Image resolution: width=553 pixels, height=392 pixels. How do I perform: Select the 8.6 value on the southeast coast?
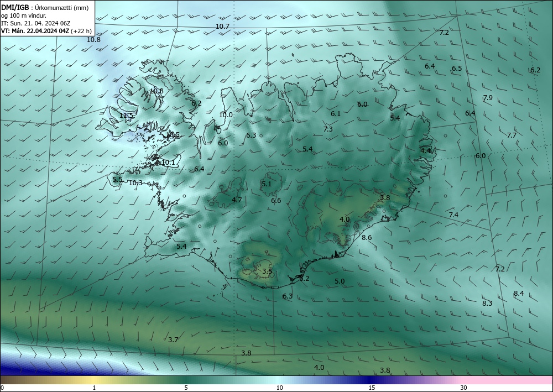(367, 238)
